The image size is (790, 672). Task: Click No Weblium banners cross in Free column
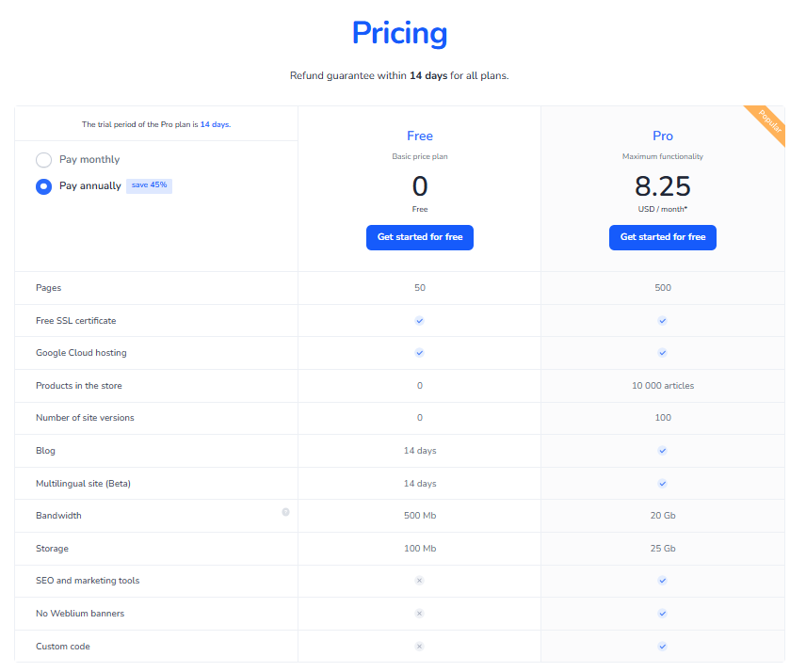[x=419, y=613]
